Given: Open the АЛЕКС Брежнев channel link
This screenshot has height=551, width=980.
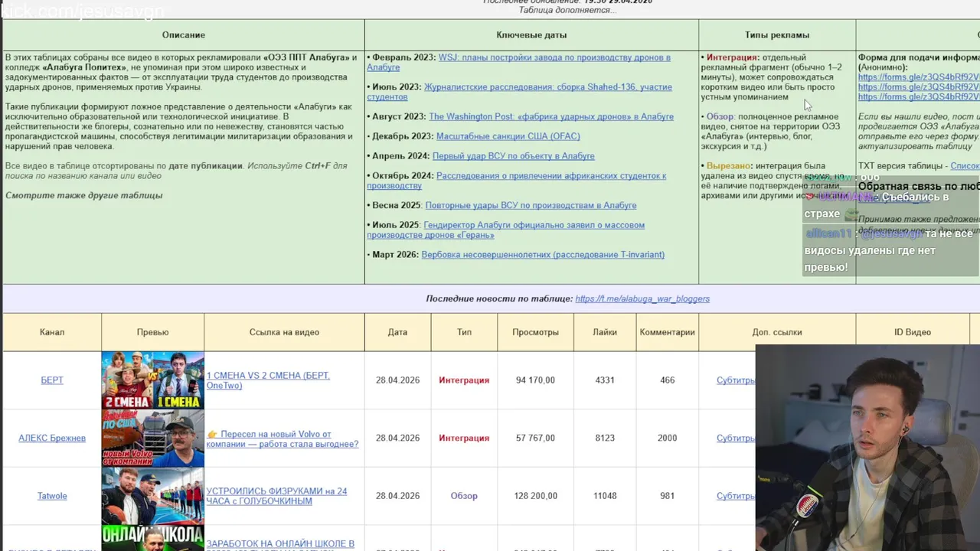Looking at the screenshot, I should tap(52, 439).
